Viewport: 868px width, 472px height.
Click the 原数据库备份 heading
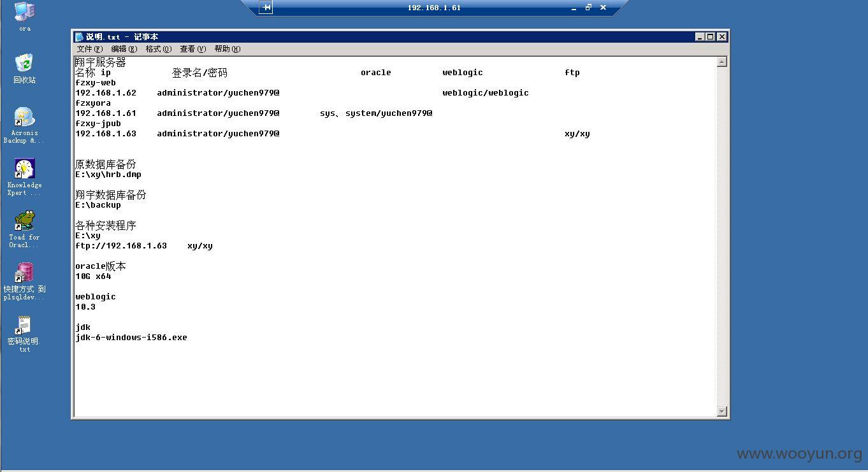106,164
